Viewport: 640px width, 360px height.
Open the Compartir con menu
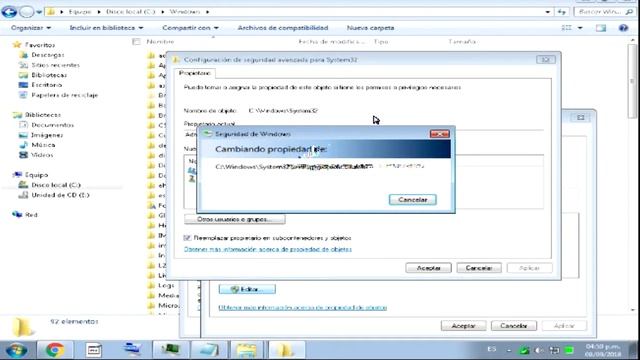[190, 28]
